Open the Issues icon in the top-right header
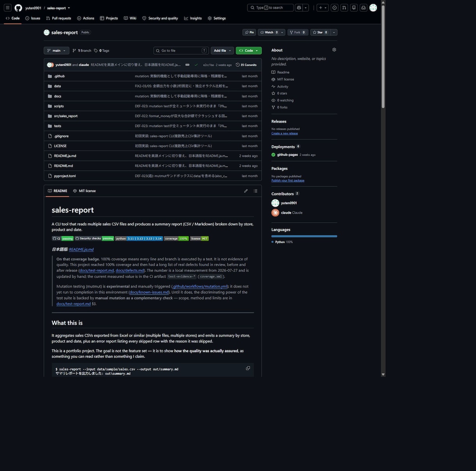Viewport: 476px width, 471px height. [334, 8]
